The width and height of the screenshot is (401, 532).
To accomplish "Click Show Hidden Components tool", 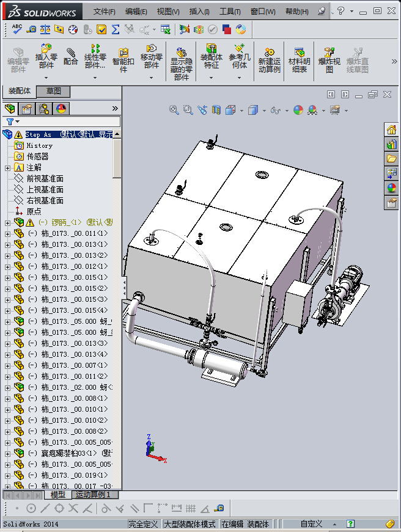I will click(182, 64).
